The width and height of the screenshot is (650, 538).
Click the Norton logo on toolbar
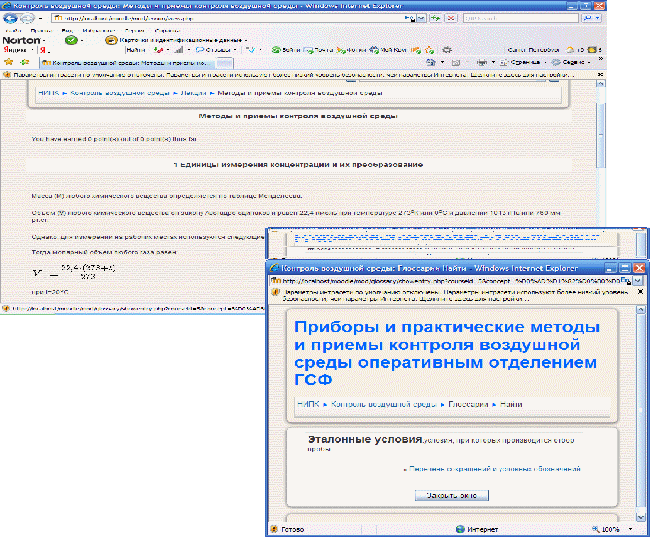pyautogui.click(x=22, y=40)
